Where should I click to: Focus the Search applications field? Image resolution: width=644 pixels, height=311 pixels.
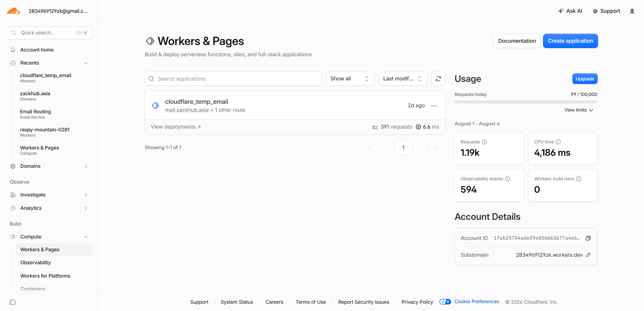[x=233, y=79]
